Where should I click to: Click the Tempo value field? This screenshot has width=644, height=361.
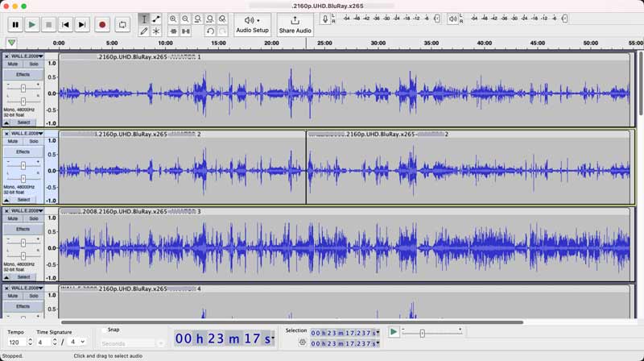tap(16, 342)
